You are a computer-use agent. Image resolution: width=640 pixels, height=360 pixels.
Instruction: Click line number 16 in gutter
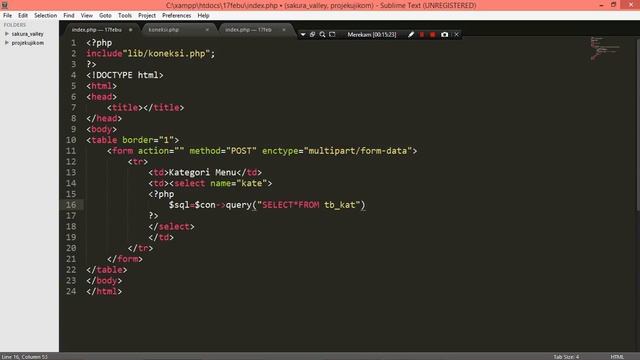pos(71,205)
